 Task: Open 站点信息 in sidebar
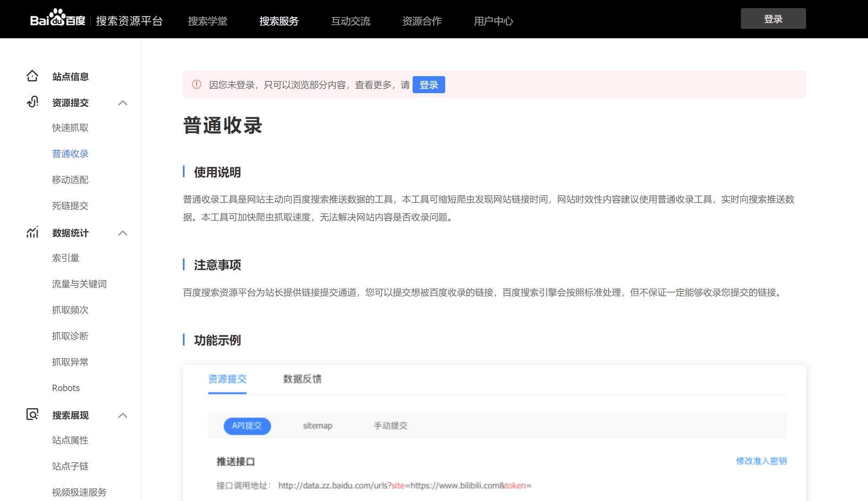[70, 77]
